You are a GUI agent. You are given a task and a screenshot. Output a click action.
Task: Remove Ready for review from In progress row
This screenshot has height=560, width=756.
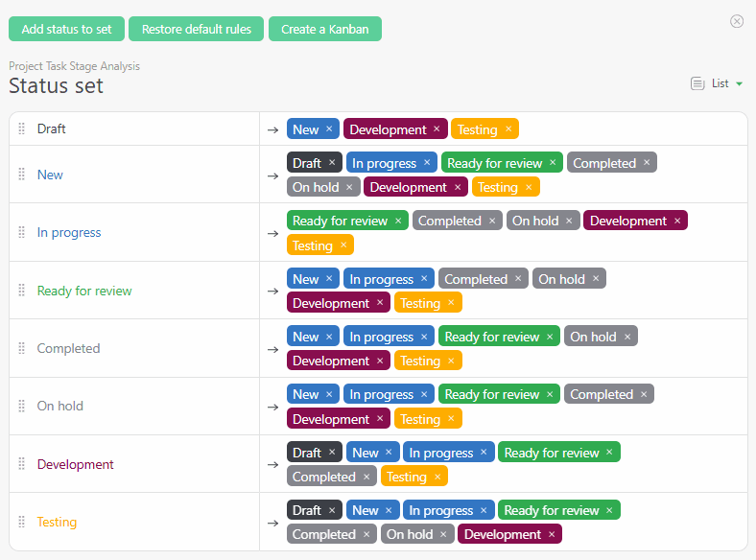click(x=398, y=221)
